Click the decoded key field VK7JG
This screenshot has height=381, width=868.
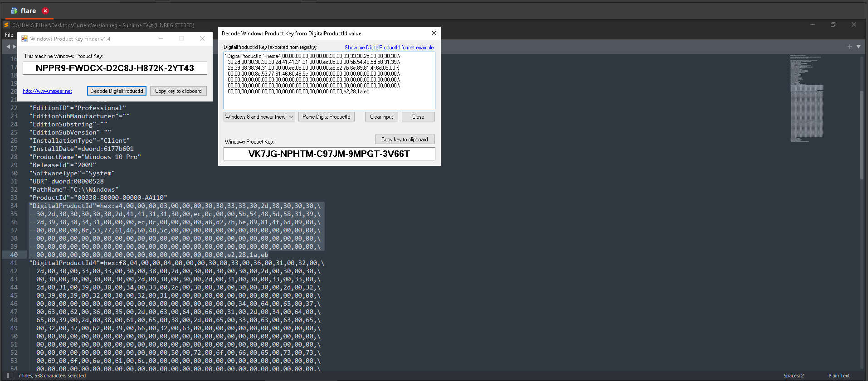point(329,154)
